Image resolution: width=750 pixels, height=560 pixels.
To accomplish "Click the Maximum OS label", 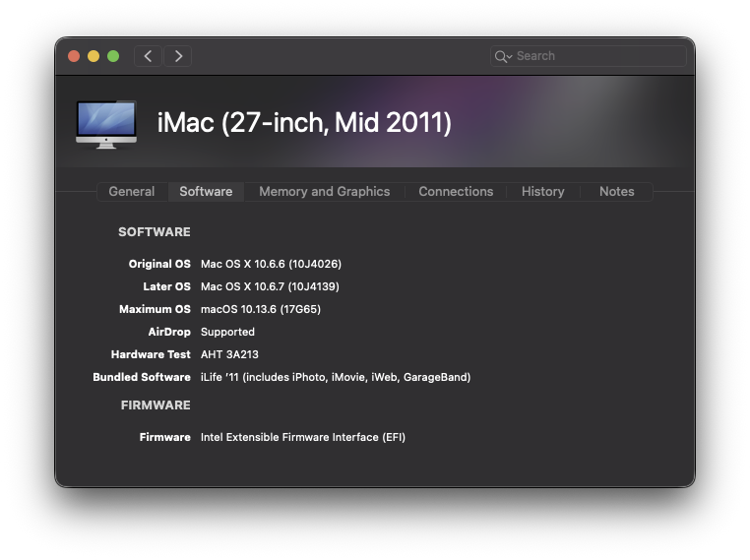I will pos(155,309).
